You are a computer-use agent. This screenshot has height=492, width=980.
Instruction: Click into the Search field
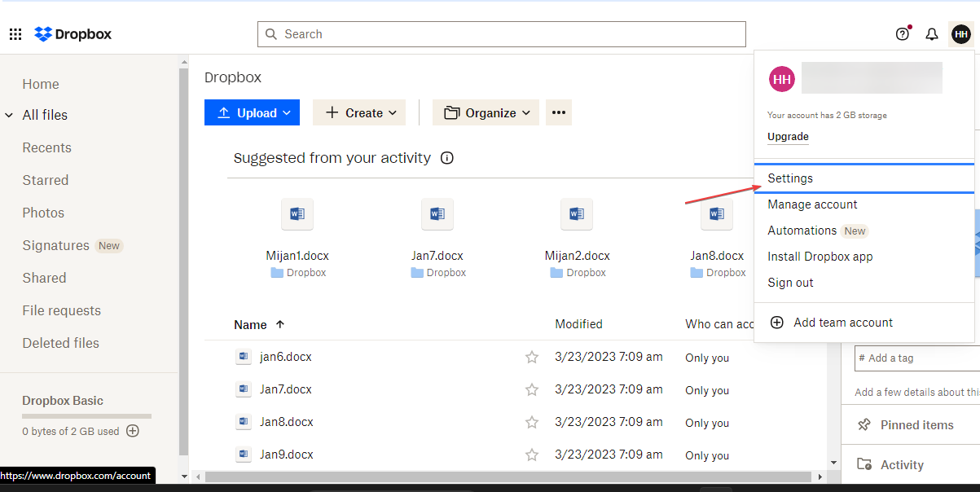(x=501, y=34)
